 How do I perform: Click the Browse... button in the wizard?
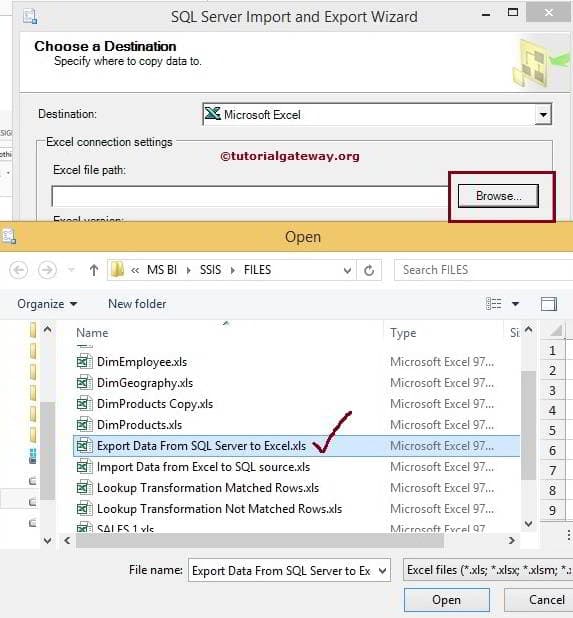coord(498,196)
